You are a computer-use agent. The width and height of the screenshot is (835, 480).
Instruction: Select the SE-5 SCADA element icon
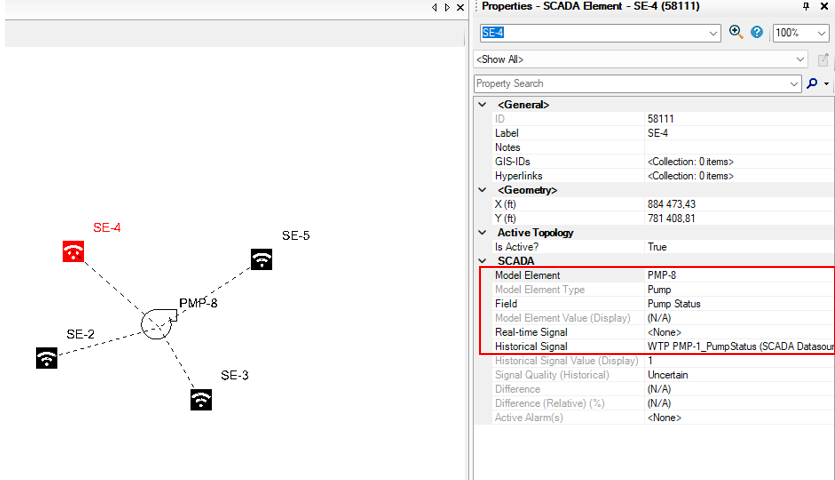(x=261, y=259)
